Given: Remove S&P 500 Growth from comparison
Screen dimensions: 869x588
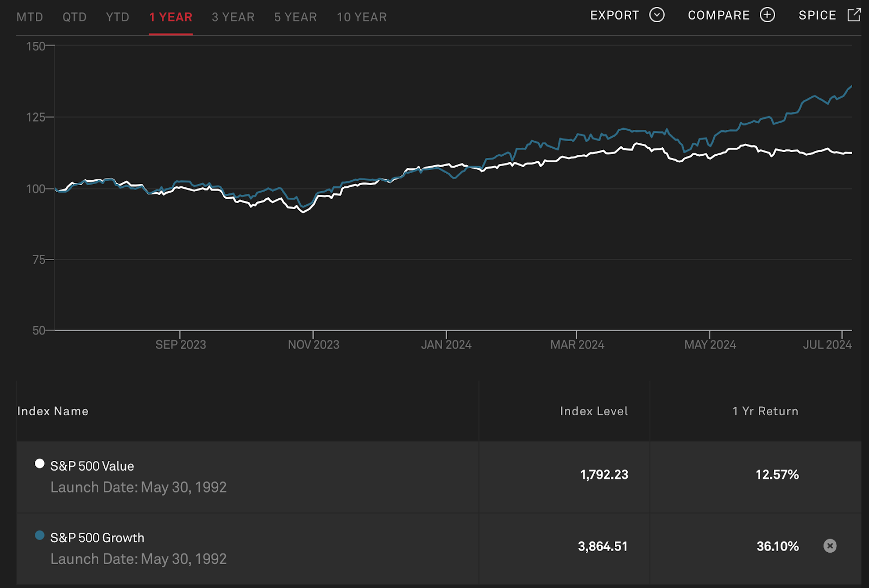Looking at the screenshot, I should 830,546.
